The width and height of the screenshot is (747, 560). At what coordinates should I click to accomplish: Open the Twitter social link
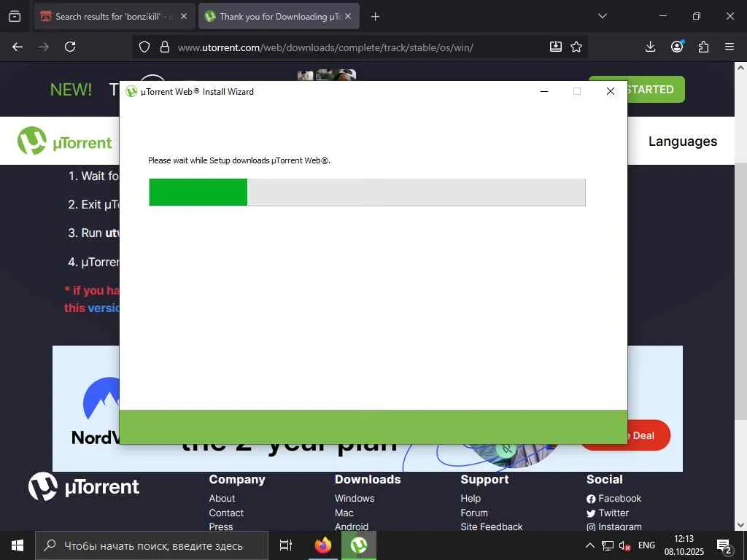click(608, 513)
